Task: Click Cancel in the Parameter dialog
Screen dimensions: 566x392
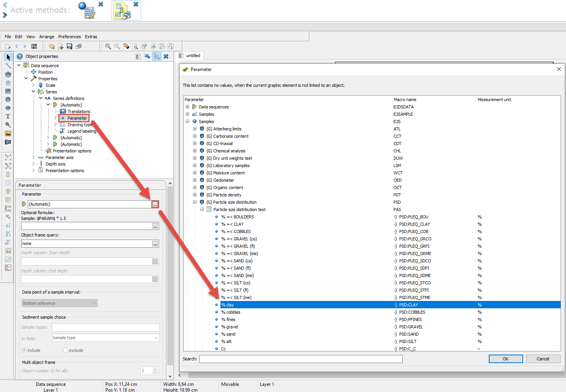Action: pos(543,359)
